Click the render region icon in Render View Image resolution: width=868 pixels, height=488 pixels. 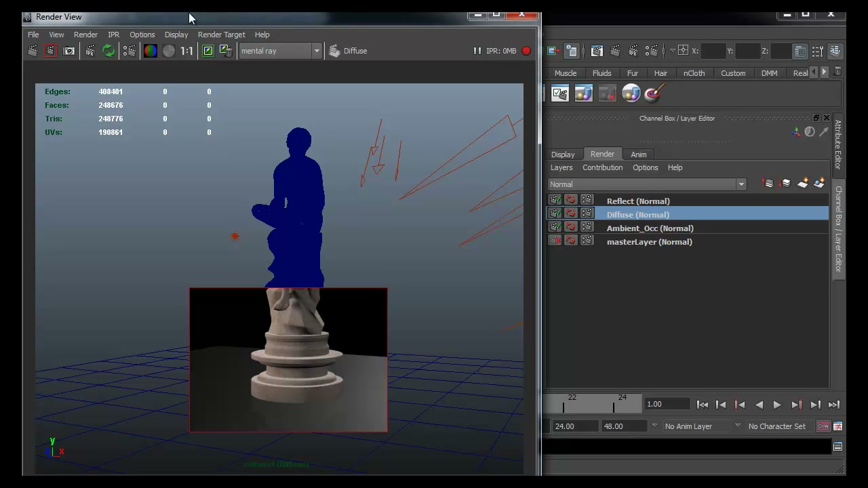(x=50, y=51)
